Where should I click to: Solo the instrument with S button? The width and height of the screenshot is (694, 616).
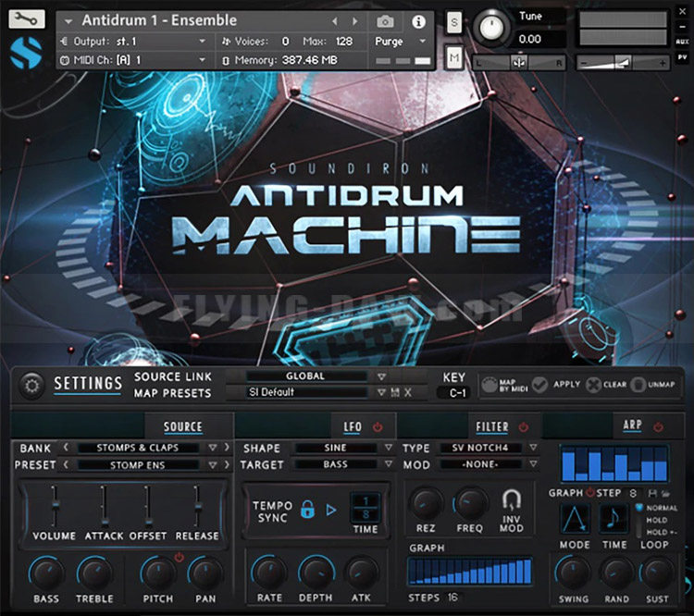(x=454, y=22)
